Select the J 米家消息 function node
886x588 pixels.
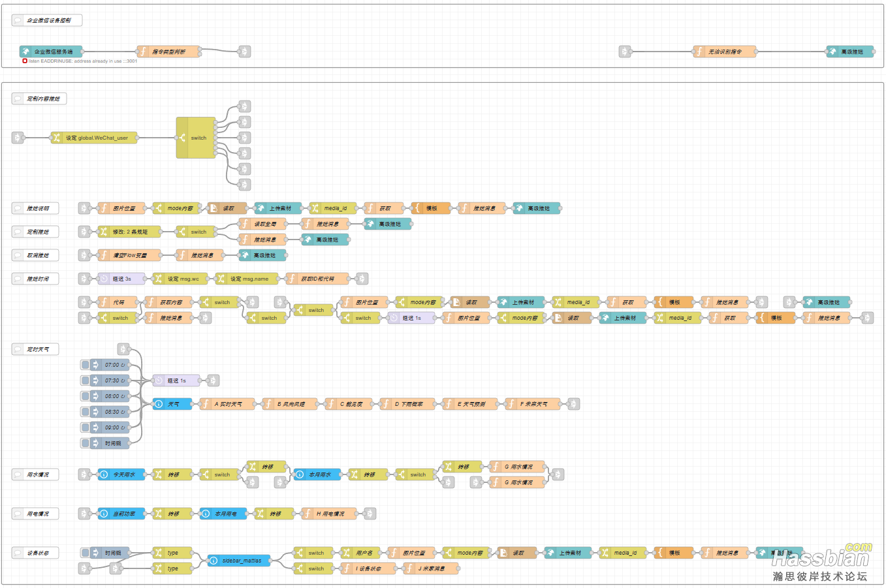431,568
